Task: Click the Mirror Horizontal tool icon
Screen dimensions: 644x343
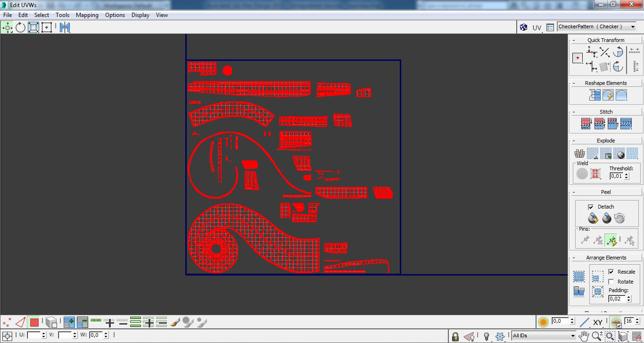Action: pos(65,27)
